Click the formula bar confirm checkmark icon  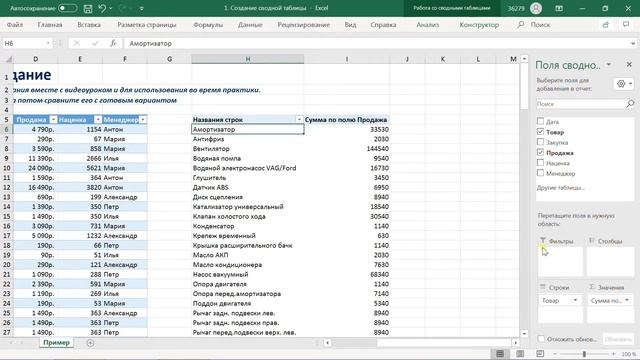pyautogui.click(x=95, y=43)
